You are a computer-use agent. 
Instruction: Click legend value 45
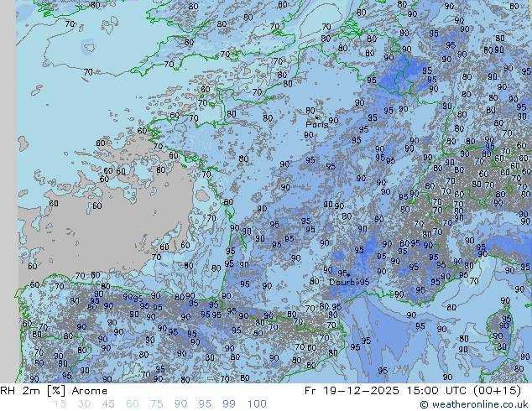108,404
